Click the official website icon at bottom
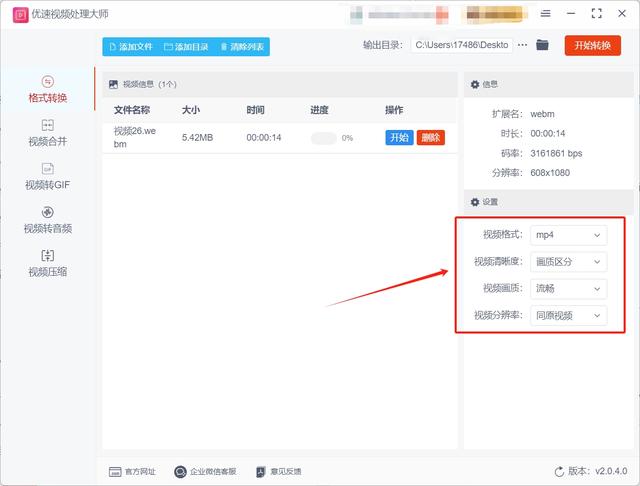The height and width of the screenshot is (486, 640). 115,472
